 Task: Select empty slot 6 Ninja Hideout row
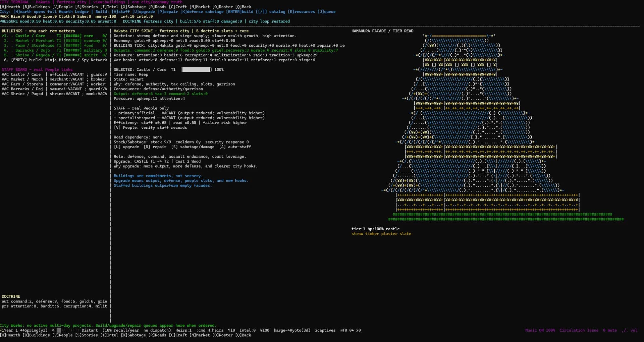[54, 60]
